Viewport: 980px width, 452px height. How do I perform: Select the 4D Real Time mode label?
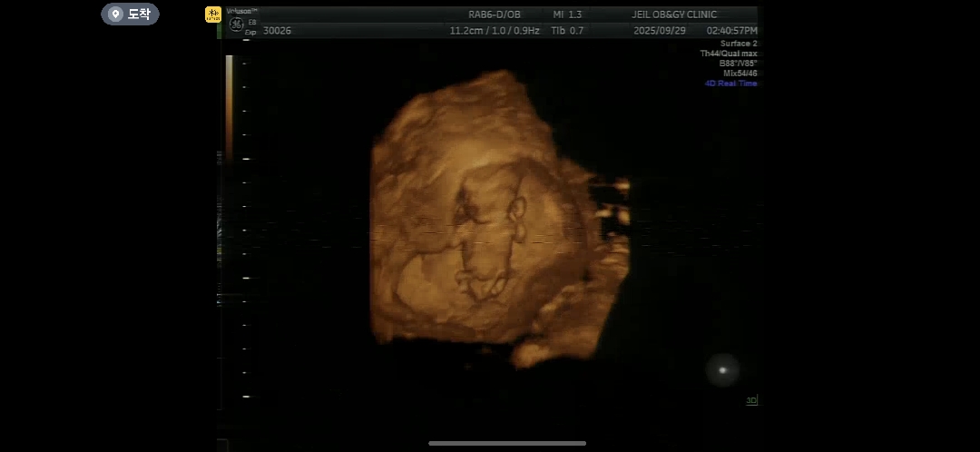click(x=730, y=84)
